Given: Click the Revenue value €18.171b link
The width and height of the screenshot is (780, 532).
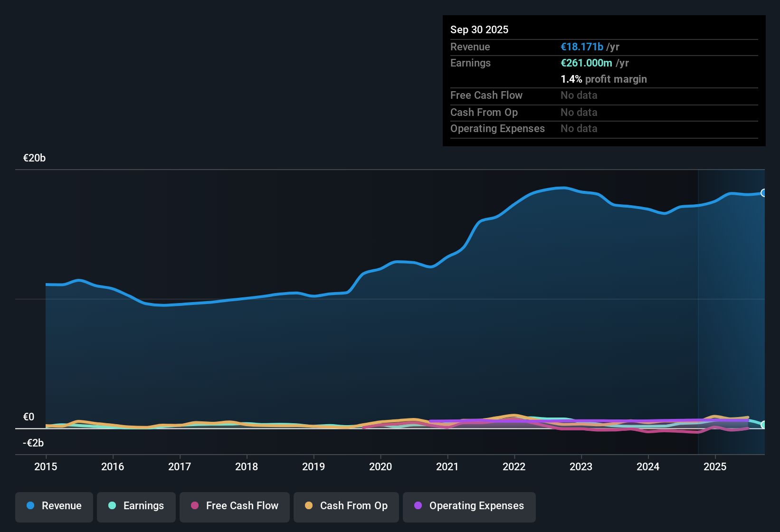Looking at the screenshot, I should tap(581, 47).
